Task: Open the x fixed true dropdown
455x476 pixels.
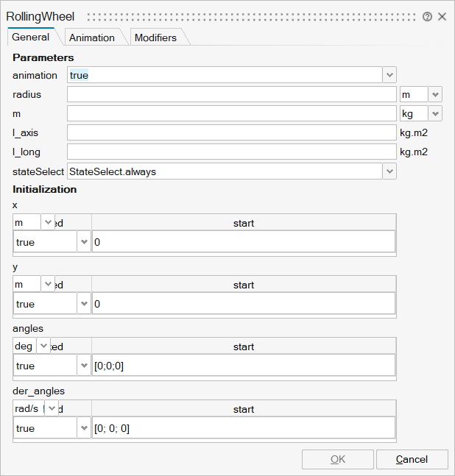Action: click(83, 242)
